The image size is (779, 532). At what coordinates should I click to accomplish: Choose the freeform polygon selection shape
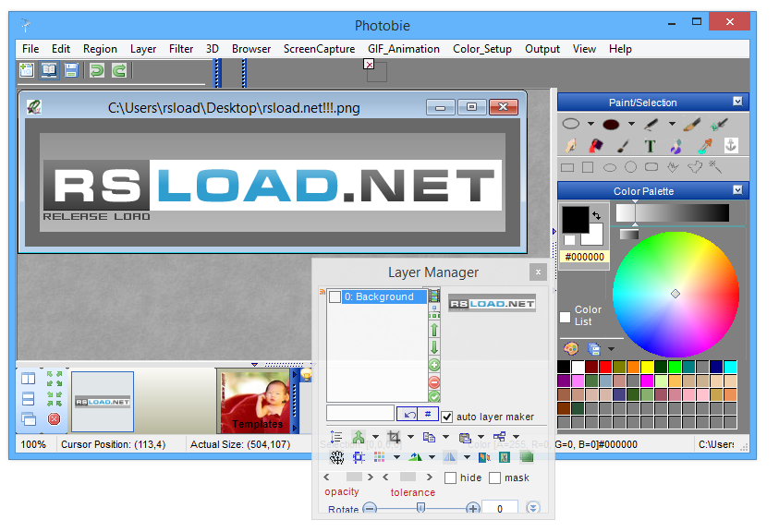tap(695, 167)
